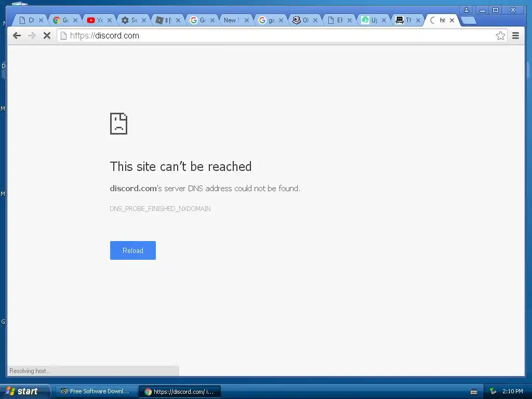Image resolution: width=532 pixels, height=399 pixels.
Task: Close the active discord loading tab
Action: pos(452,20)
